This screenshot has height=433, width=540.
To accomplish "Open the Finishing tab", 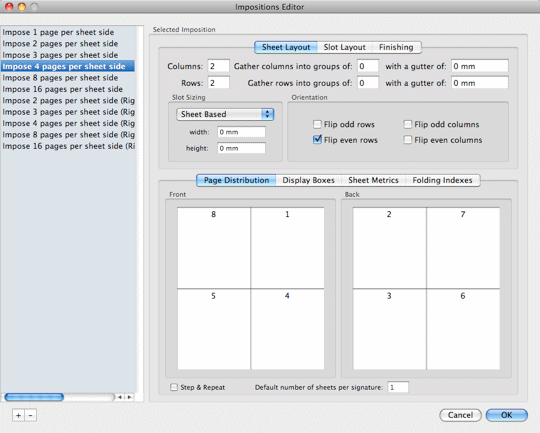I will point(396,47).
